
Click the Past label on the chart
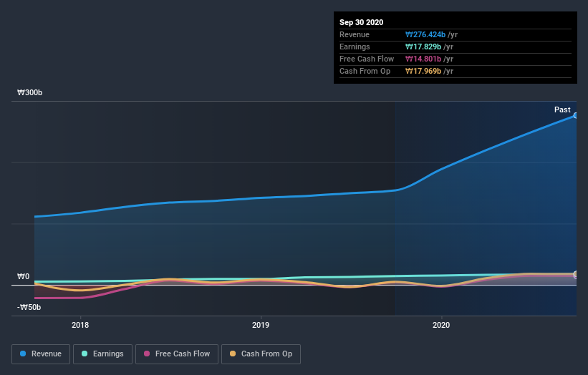tap(562, 109)
